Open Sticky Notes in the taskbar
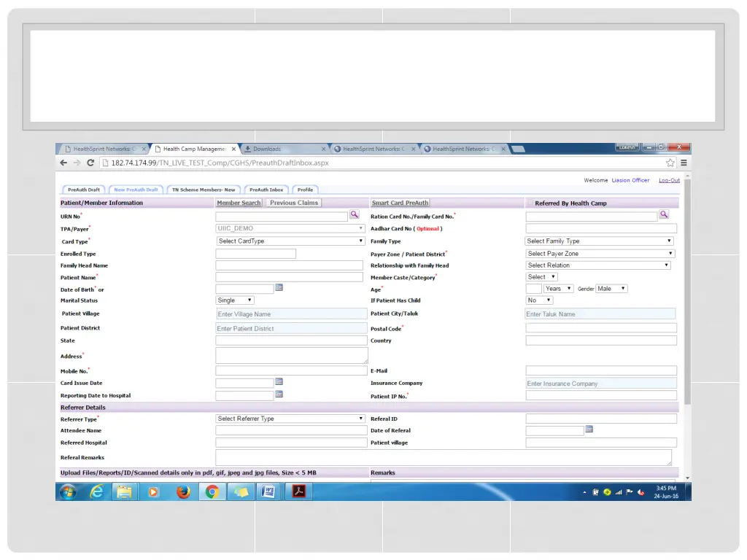The height and width of the screenshot is (560, 747). click(x=241, y=491)
